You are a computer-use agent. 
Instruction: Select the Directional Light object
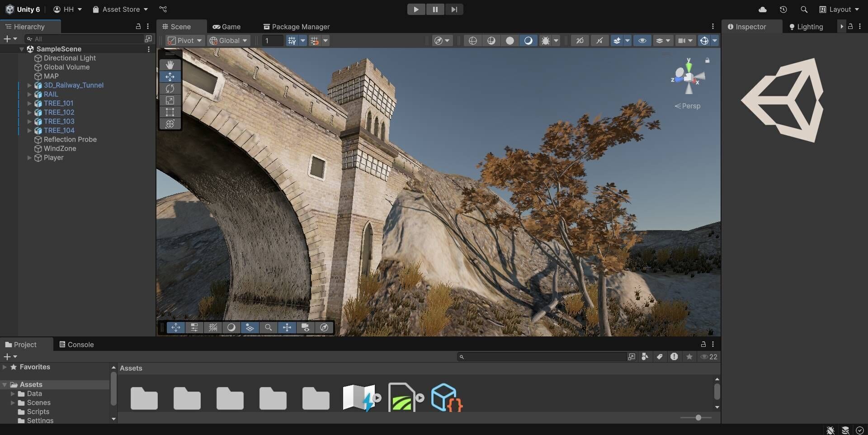click(70, 58)
